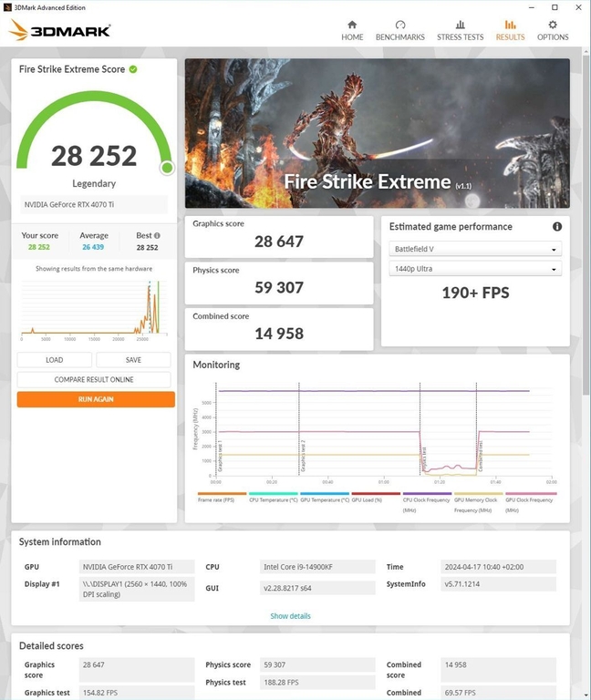
Task: Open the Home tab
Action: click(x=352, y=30)
